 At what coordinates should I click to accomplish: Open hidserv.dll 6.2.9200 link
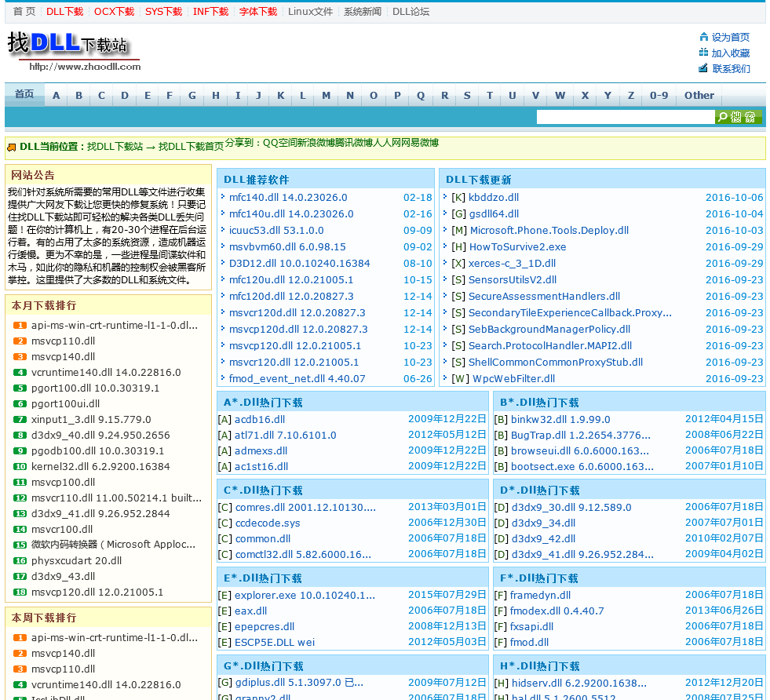coord(579,683)
